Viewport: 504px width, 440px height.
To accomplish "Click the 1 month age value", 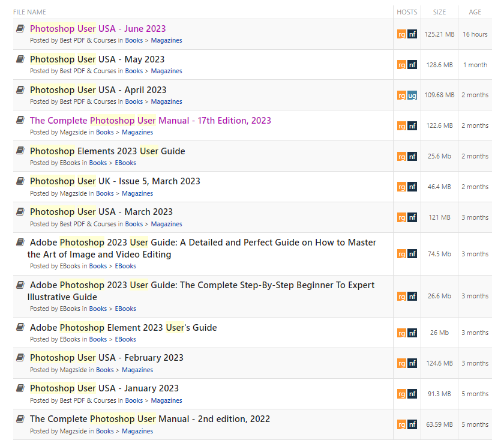I will point(475,65).
